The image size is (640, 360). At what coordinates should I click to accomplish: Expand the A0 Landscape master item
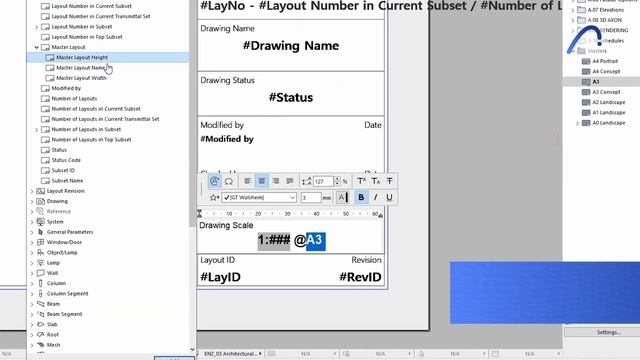click(577, 123)
